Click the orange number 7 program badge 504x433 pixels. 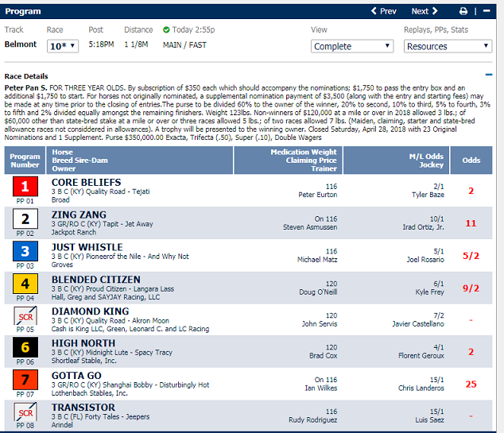click(x=25, y=380)
